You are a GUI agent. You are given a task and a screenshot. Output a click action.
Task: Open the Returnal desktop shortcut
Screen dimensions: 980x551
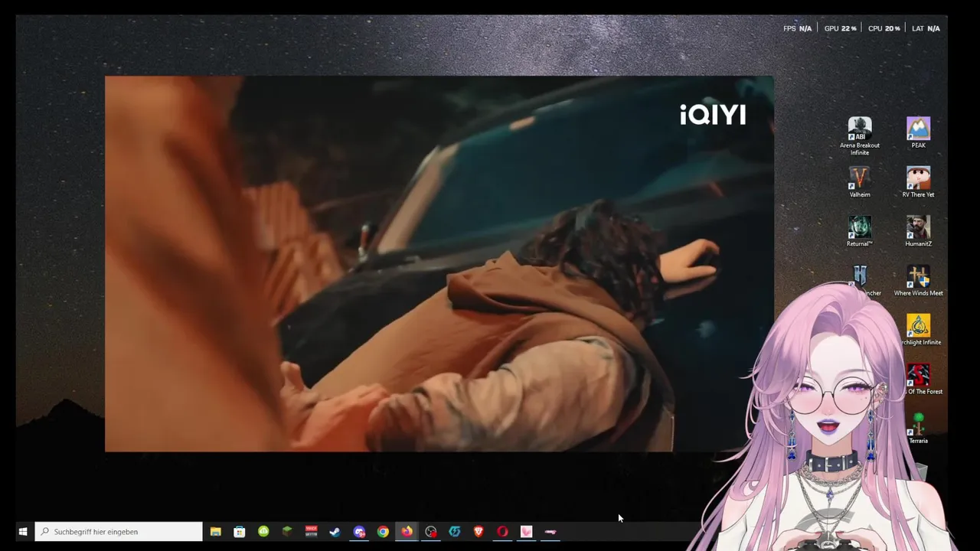(860, 231)
